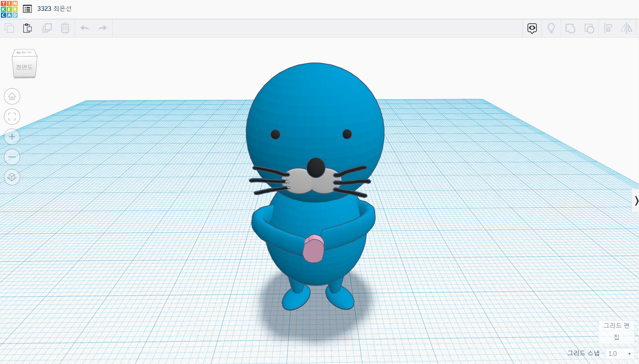Undo the last action

[x=84, y=28]
